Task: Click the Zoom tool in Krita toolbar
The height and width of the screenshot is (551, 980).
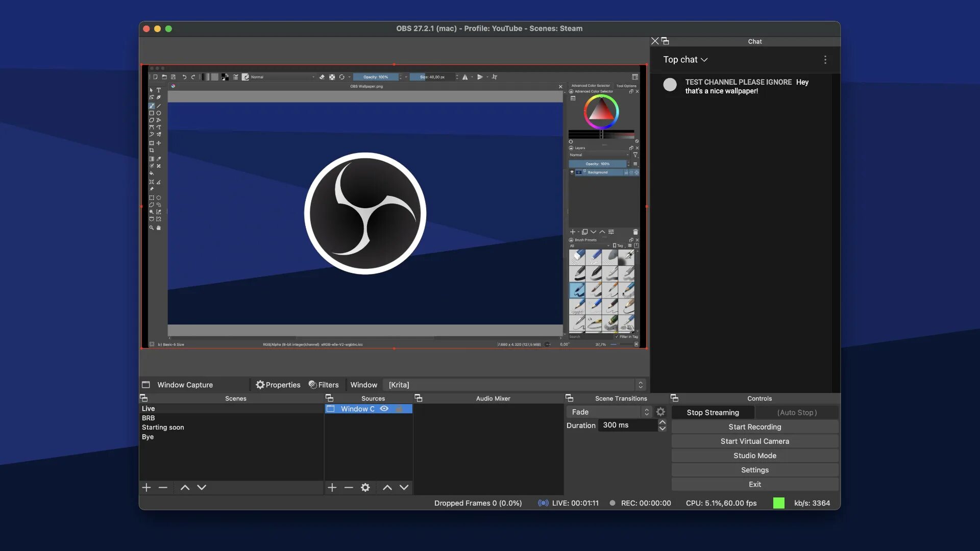Action: (x=151, y=228)
